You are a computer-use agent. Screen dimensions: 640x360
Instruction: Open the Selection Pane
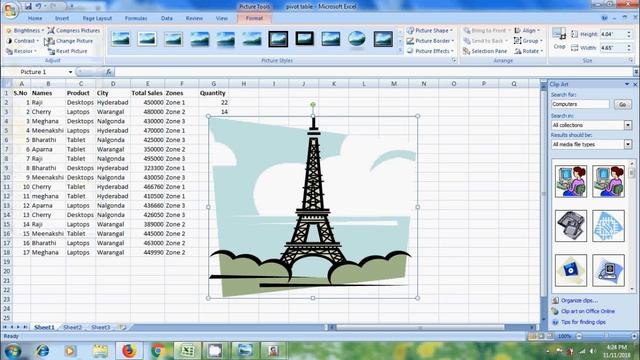[485, 51]
